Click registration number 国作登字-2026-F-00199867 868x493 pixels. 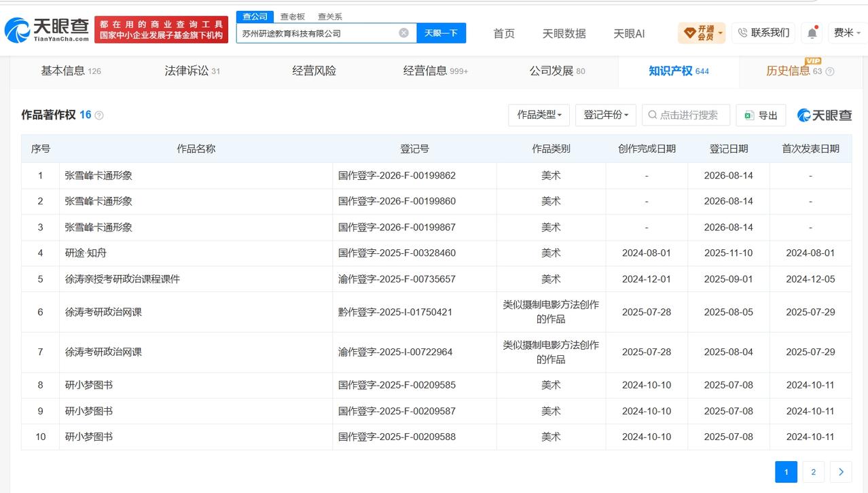[397, 227]
